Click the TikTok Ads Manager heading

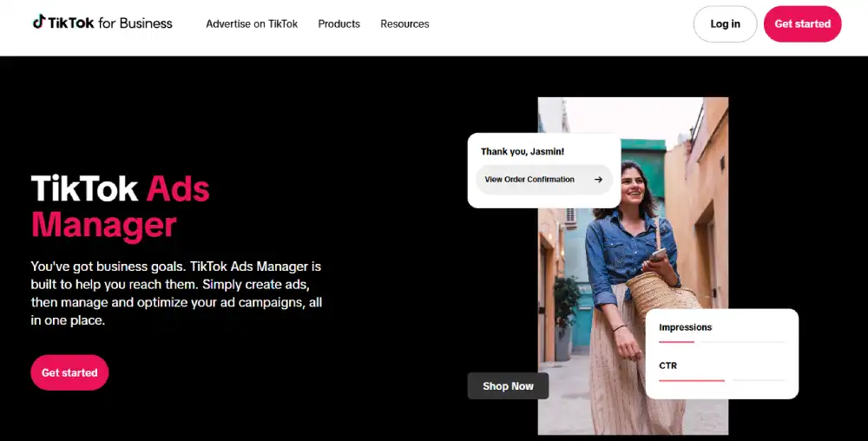coord(120,207)
